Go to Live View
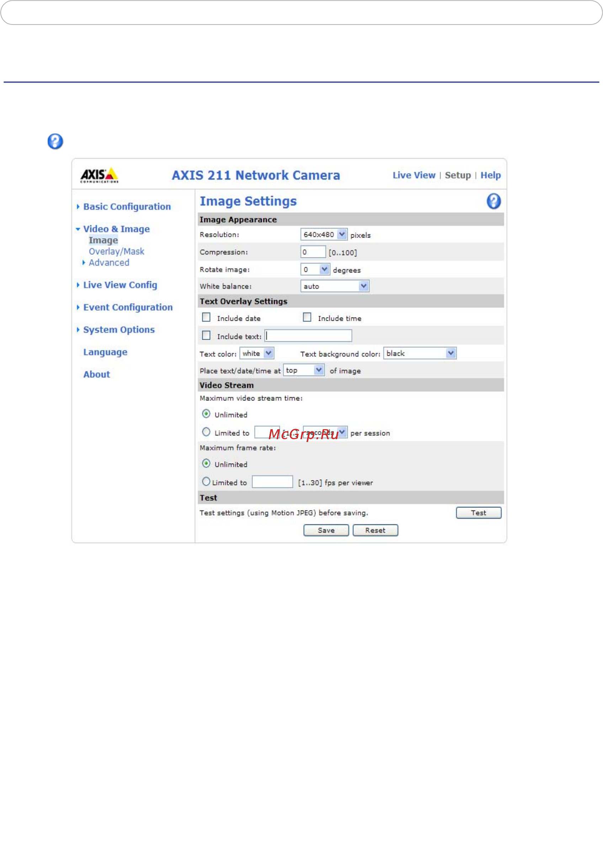The height and width of the screenshot is (868, 603). 414,175
